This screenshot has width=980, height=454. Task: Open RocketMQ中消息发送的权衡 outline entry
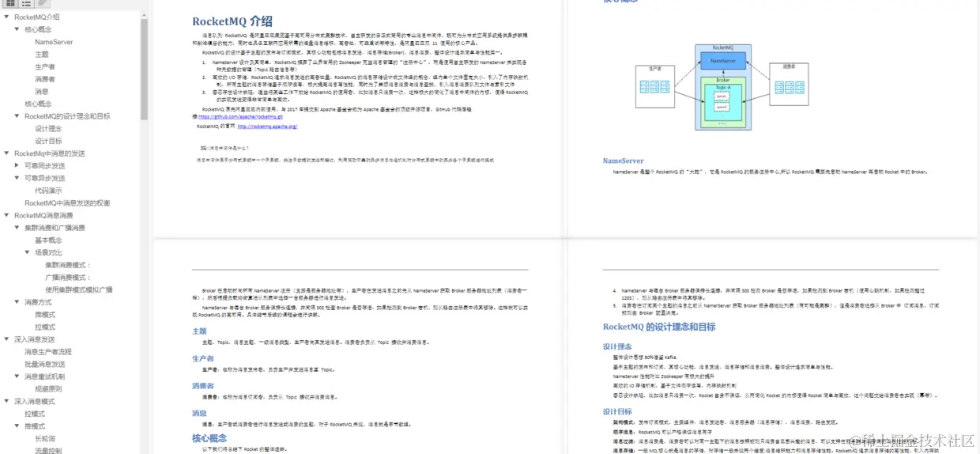click(x=67, y=203)
